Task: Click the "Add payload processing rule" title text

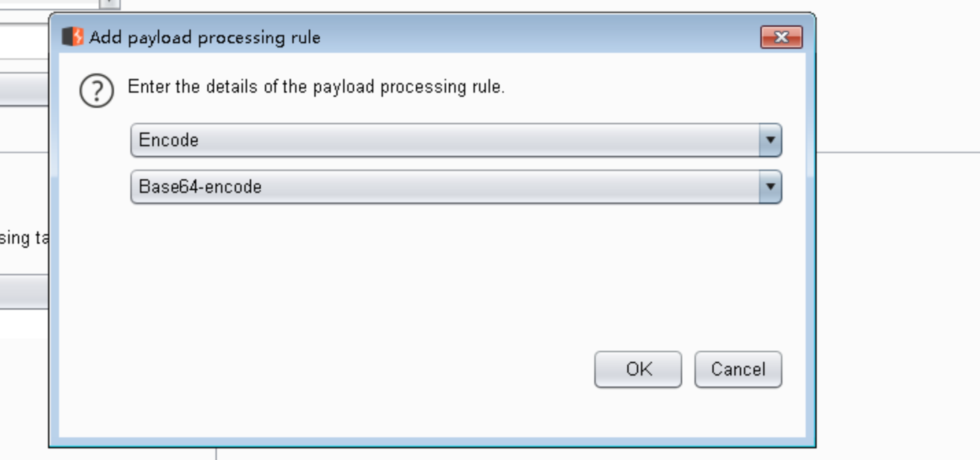Action: pyautogui.click(x=205, y=37)
